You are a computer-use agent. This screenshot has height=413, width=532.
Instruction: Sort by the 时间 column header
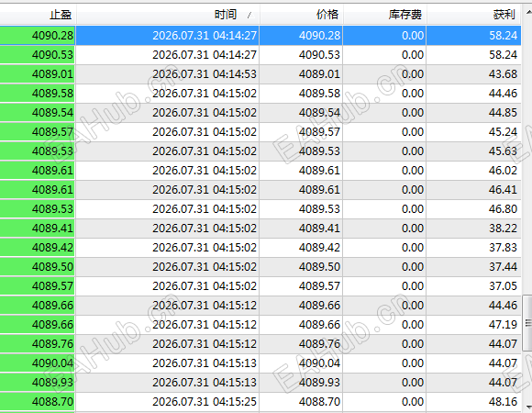[x=168, y=15]
